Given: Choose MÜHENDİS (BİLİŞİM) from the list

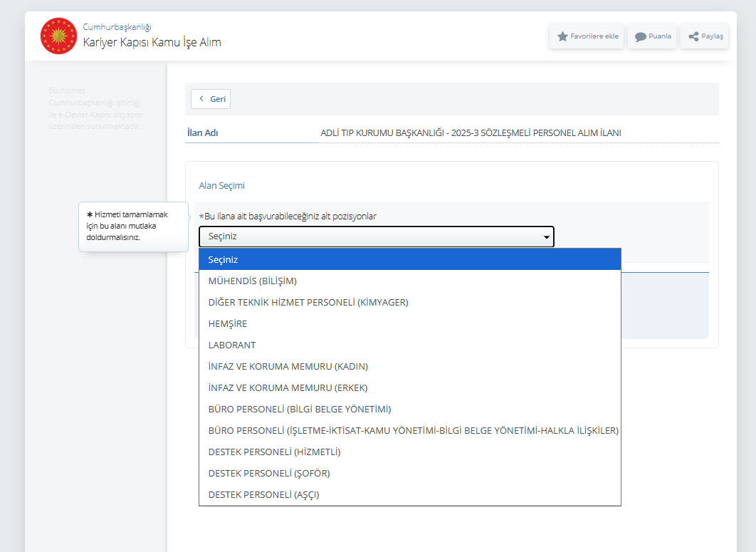Looking at the screenshot, I should [x=253, y=281].
